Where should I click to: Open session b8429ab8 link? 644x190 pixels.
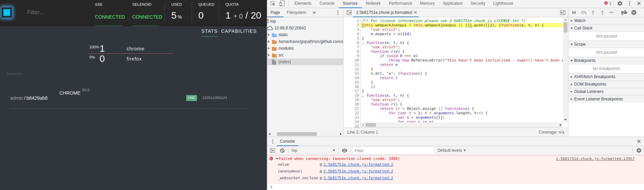pyautogui.click(x=37, y=98)
